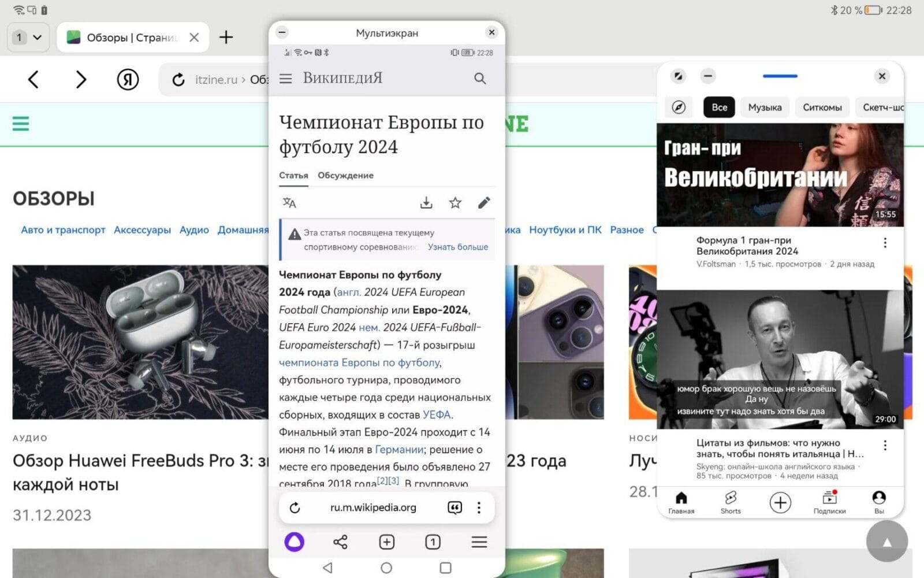Open YouTube Подписки tab
924x578 pixels.
tap(829, 502)
